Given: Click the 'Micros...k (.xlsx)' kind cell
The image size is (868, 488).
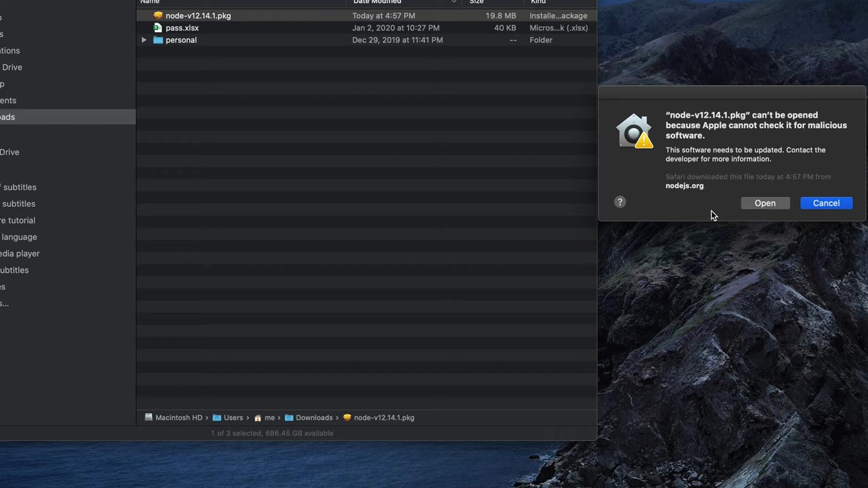Looking at the screenshot, I should coord(559,27).
